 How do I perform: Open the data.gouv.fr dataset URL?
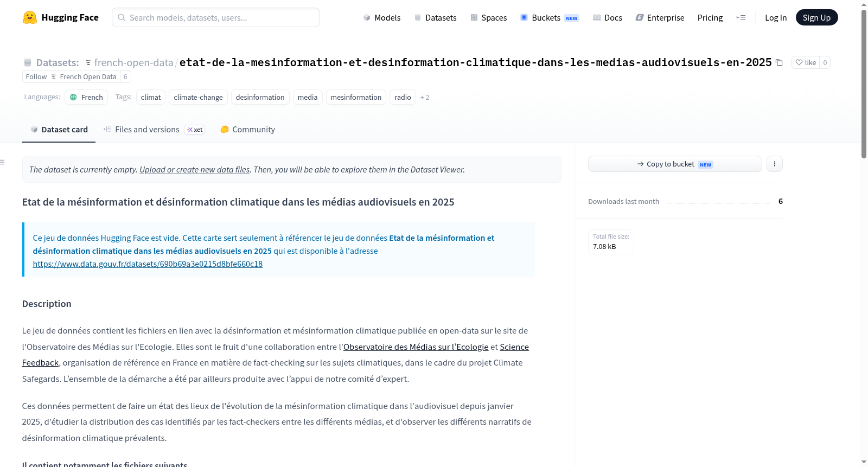click(x=148, y=264)
